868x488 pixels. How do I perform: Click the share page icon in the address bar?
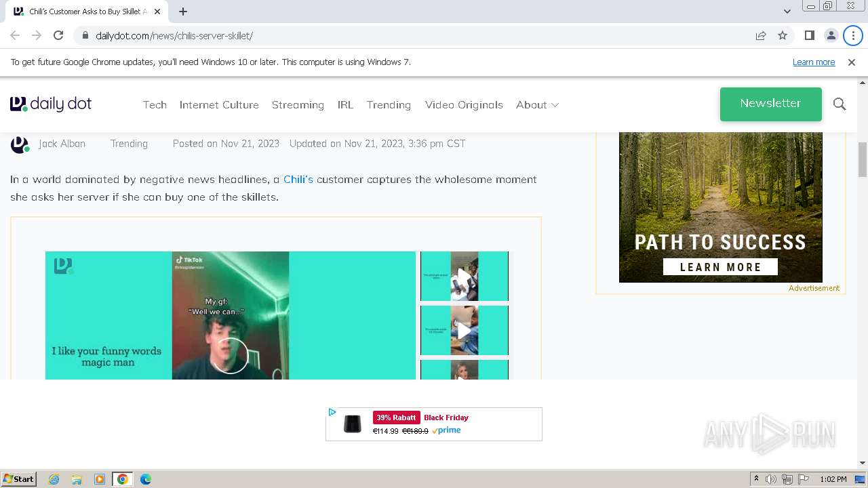[761, 35]
